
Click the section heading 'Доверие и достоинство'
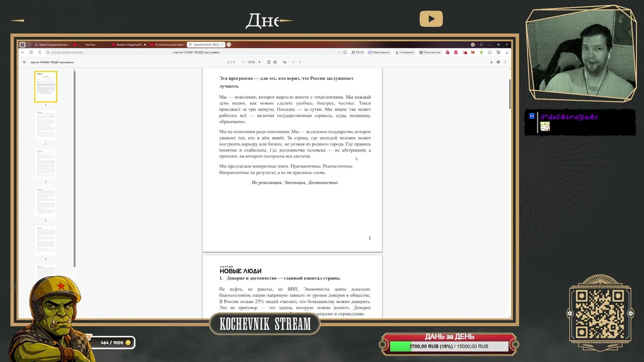(283, 278)
